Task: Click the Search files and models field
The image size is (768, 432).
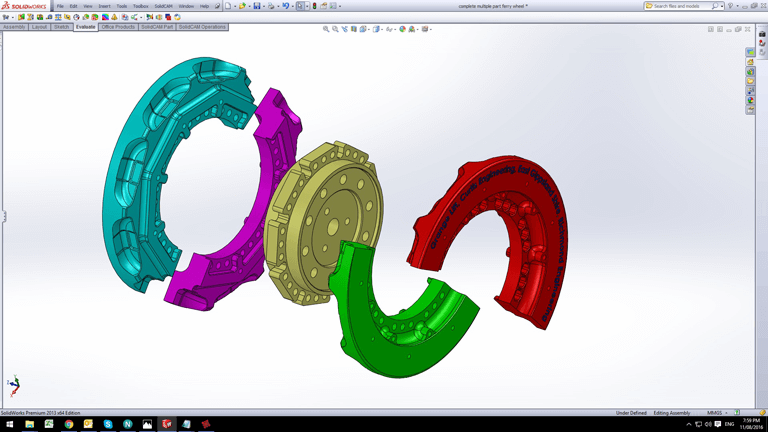Action: point(682,6)
